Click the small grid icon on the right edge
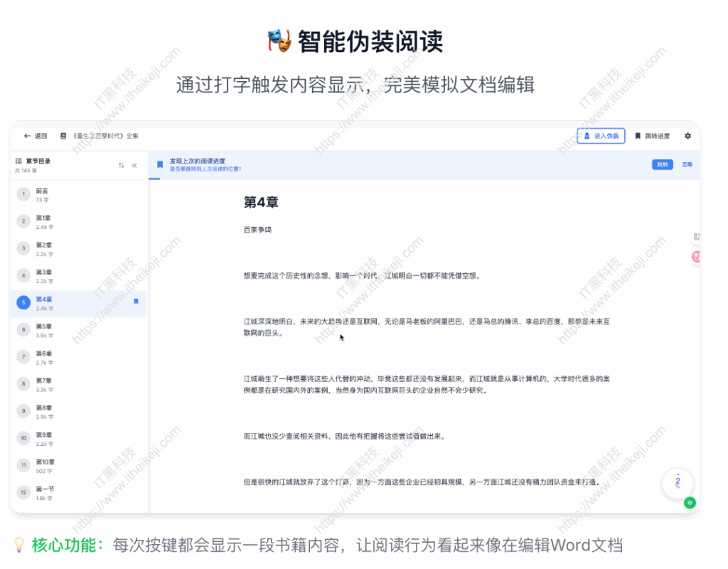The width and height of the screenshot is (728, 569). [x=697, y=237]
